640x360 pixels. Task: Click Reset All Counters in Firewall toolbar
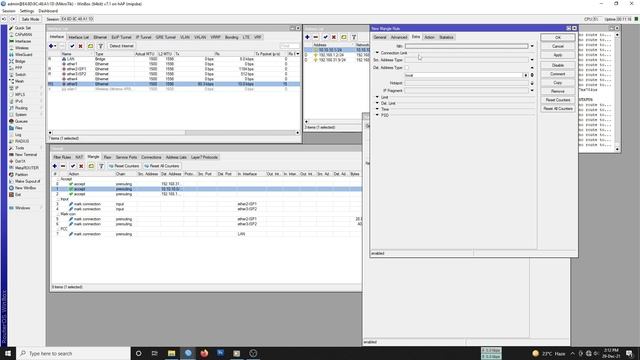162,166
